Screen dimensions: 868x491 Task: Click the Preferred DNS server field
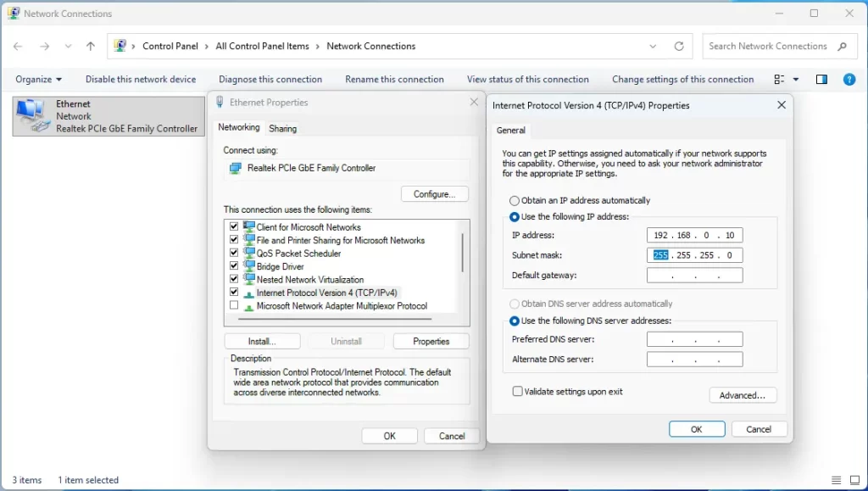pos(695,339)
